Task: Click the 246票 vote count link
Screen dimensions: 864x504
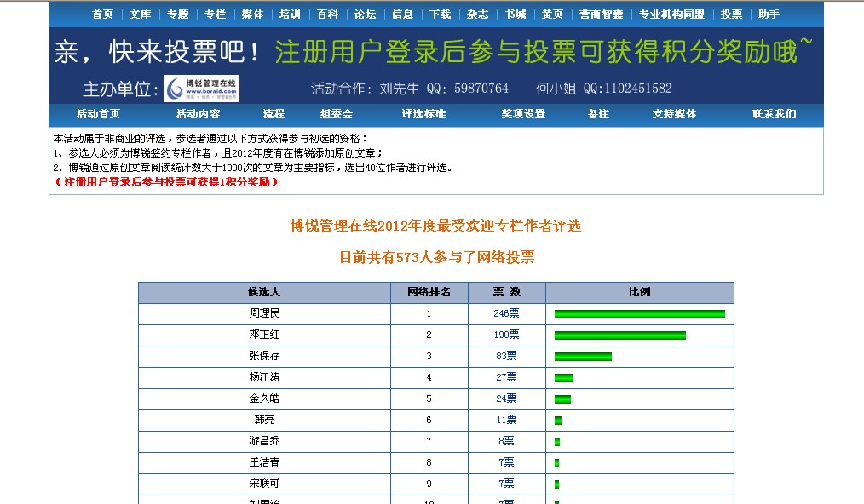Action: tap(506, 313)
